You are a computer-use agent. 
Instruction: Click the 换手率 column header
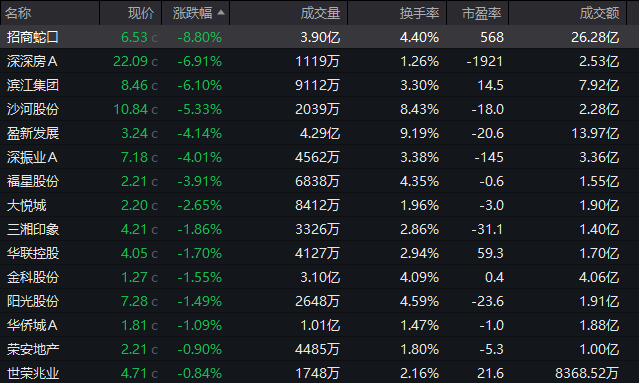pos(419,13)
